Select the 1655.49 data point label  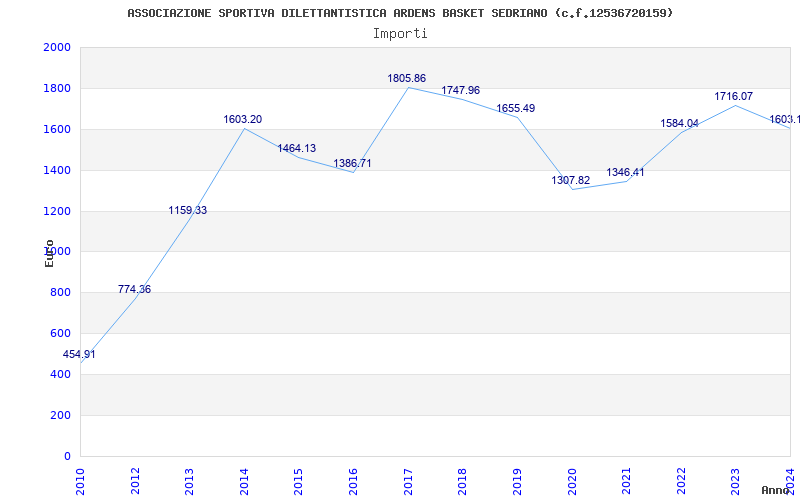(x=516, y=108)
